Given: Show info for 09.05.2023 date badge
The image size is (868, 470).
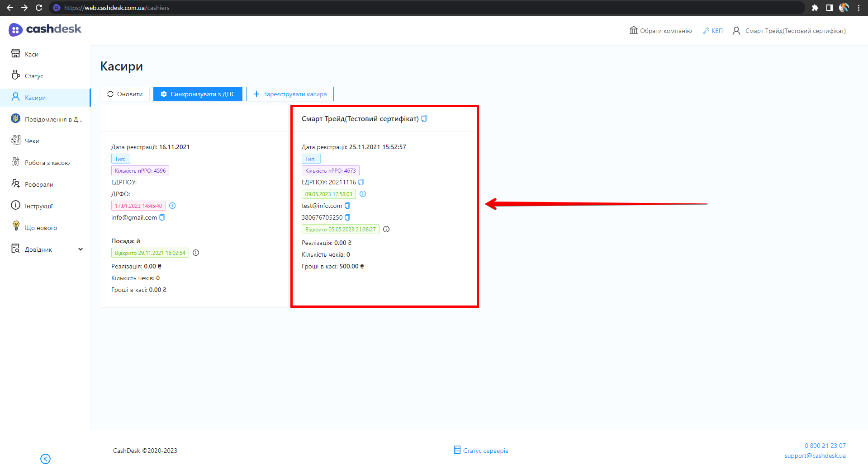Looking at the screenshot, I should (363, 194).
